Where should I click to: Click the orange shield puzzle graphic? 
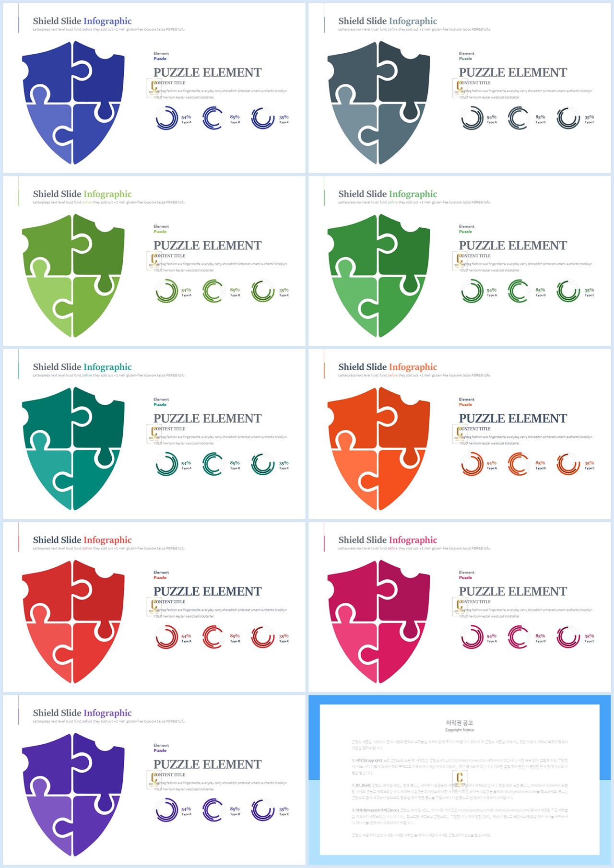(x=379, y=449)
